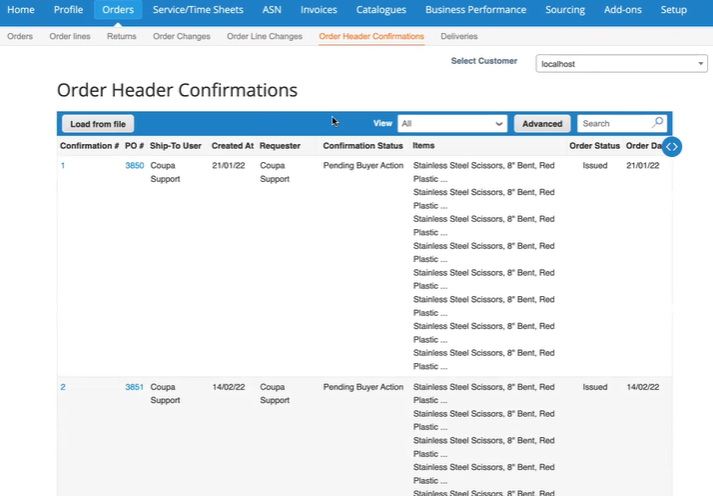Image resolution: width=713 pixels, height=496 pixels.
Task: Click the Order Header Confirmations page heading
Action: [177, 90]
